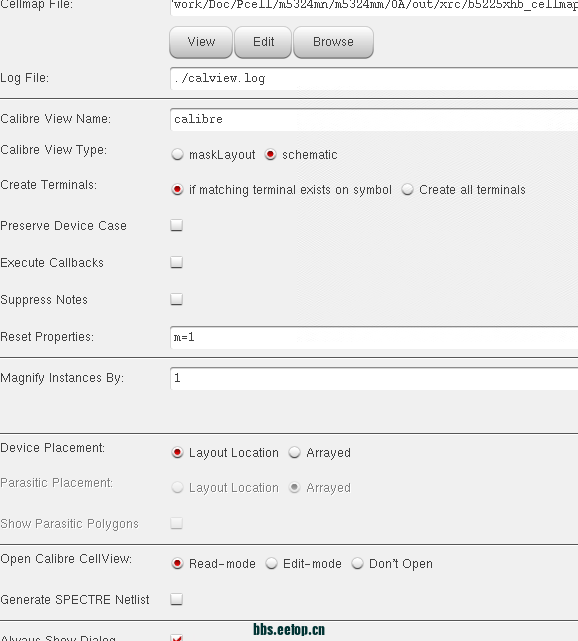
Task: Toggle the Always Show Dialog checkbox
Action: [177, 638]
